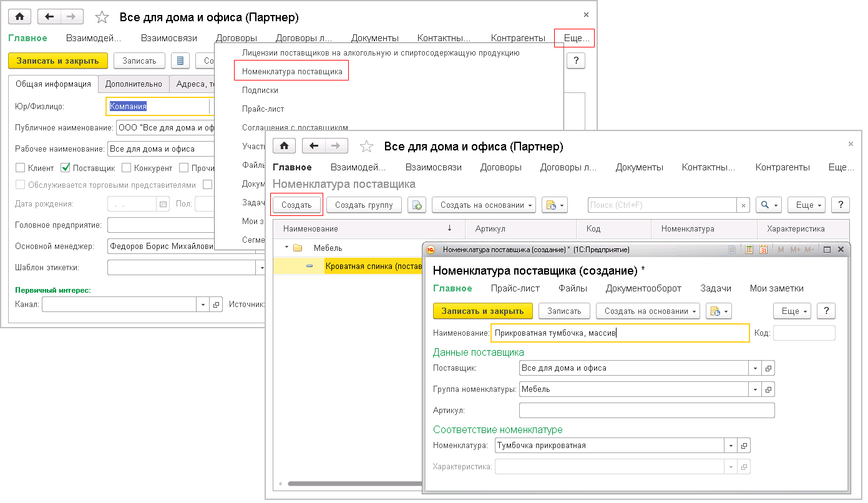Image resolution: width=868 pixels, height=503 pixels.
Task: Expand the Канал dropdown arrow
Action: pos(204,305)
